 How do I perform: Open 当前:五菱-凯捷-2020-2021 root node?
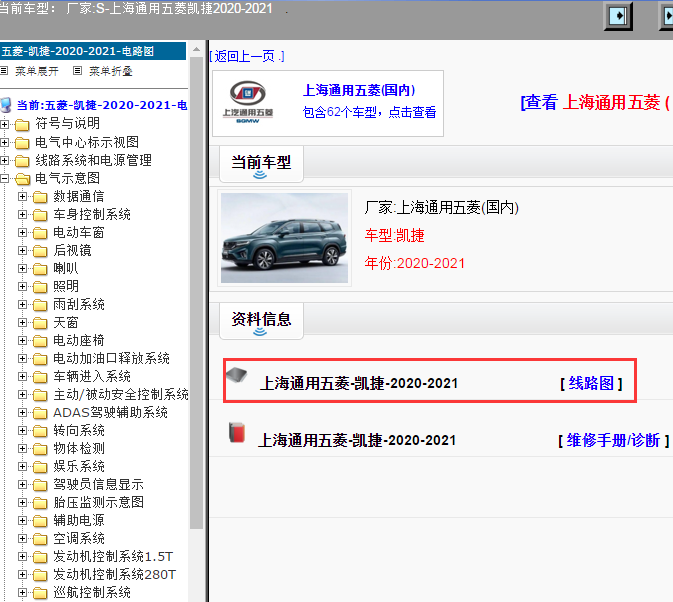(102, 105)
